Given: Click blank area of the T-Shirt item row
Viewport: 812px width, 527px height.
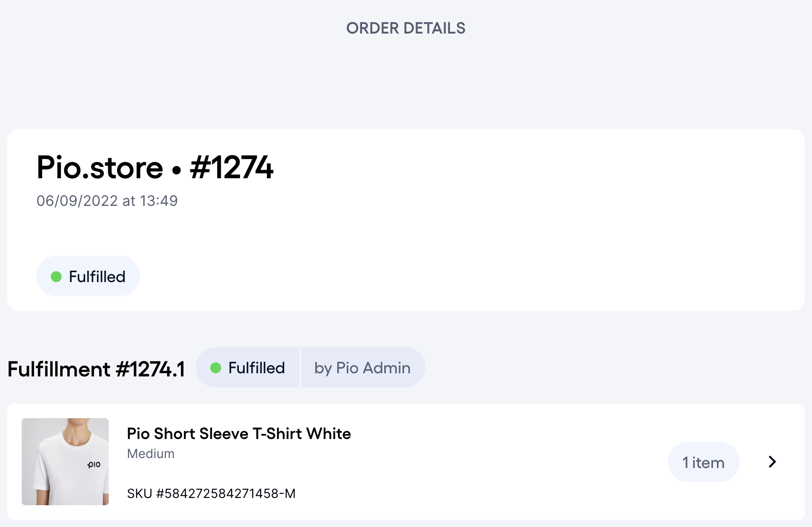Looking at the screenshot, I should (498, 462).
